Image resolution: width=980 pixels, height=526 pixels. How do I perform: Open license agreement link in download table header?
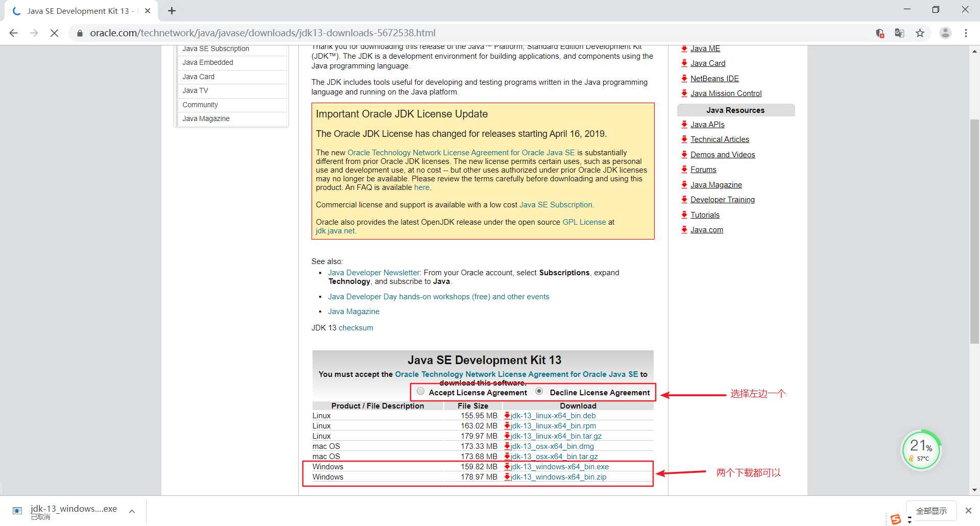point(516,374)
